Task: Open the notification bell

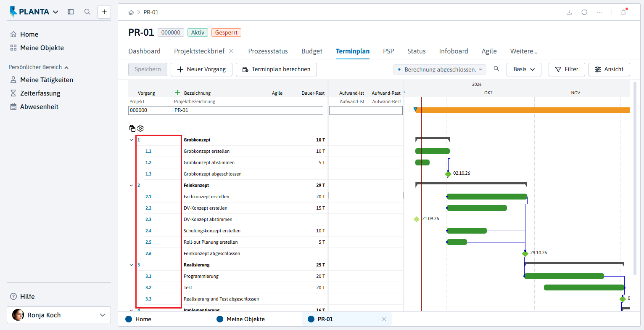Action: coord(623,12)
